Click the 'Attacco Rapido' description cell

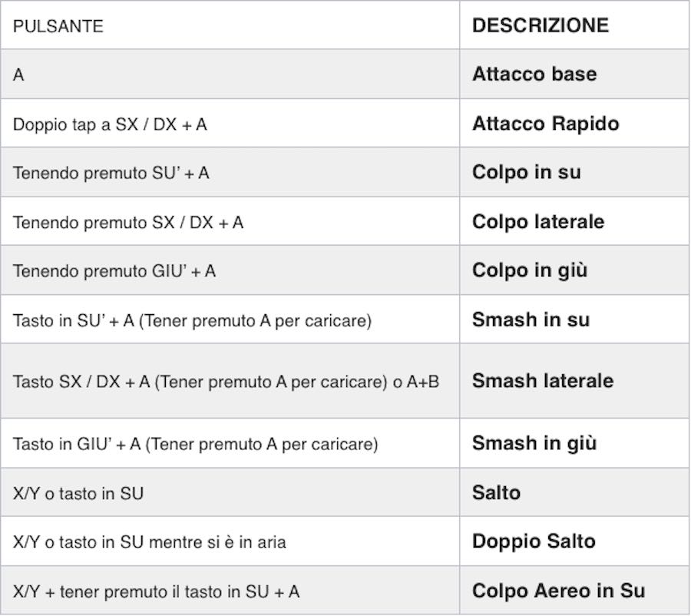click(574, 124)
